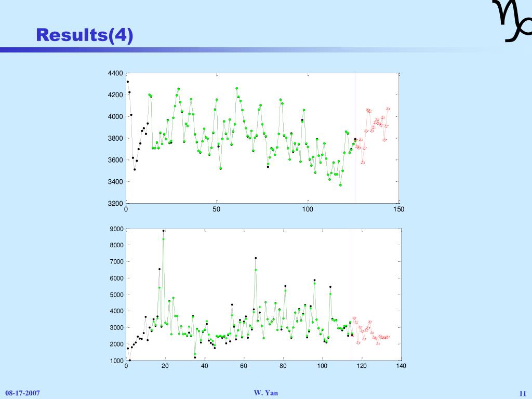Select the upper chart y-axis label 4200
This screenshot has width=532, height=399.
tap(115, 95)
